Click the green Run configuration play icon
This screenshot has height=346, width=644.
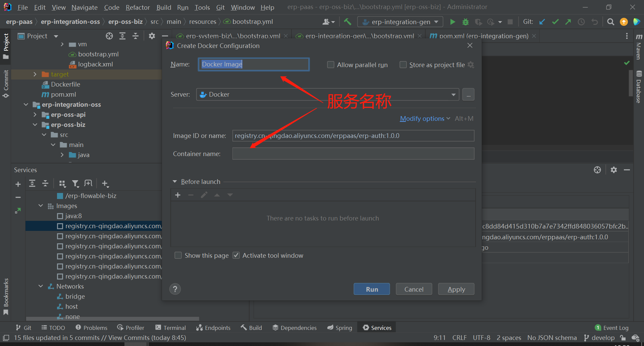(452, 22)
